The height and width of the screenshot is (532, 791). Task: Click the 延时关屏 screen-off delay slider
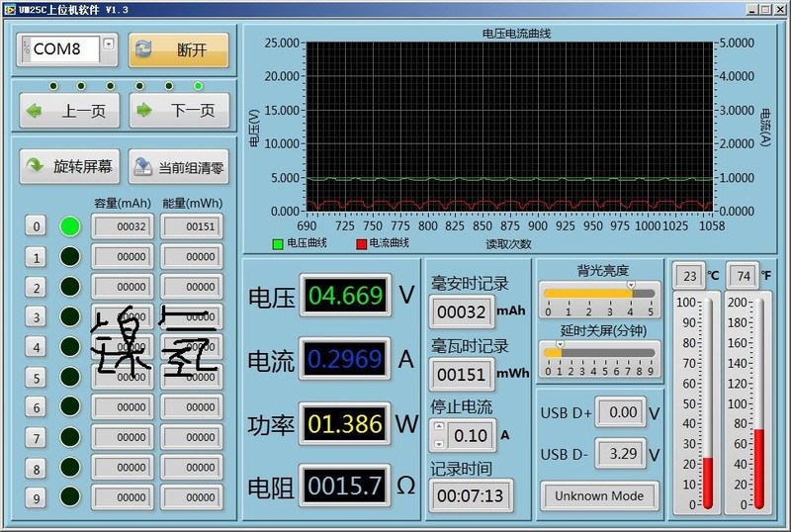[598, 352]
